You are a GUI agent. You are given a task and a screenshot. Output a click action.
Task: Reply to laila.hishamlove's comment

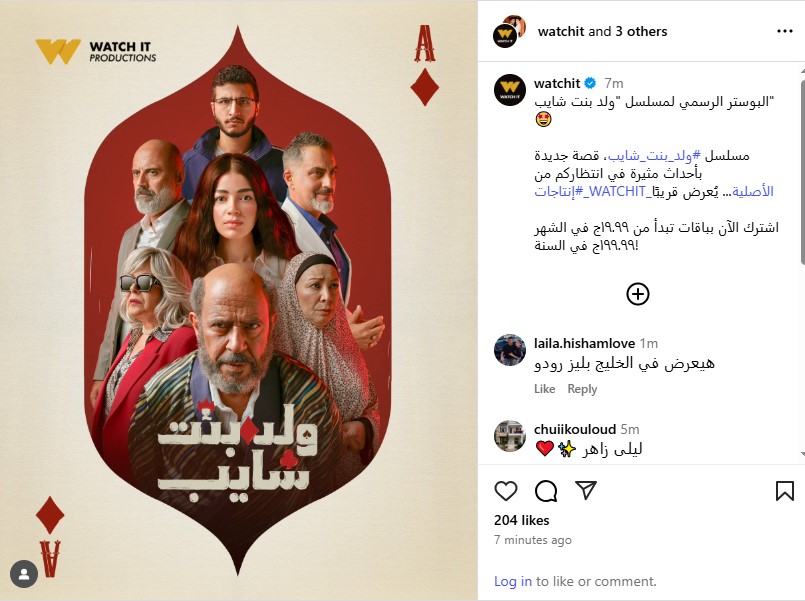coord(582,389)
